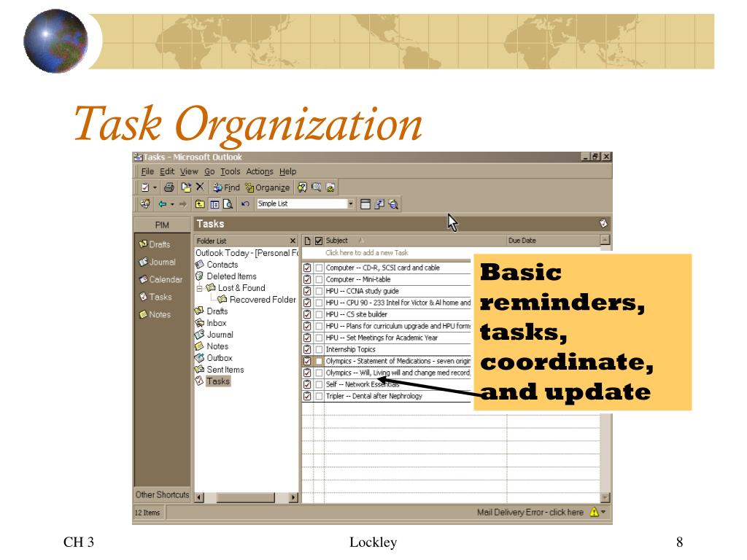Click the Drafts shortcut in Outlook bar
This screenshot has width=747, height=560.
pos(155,244)
